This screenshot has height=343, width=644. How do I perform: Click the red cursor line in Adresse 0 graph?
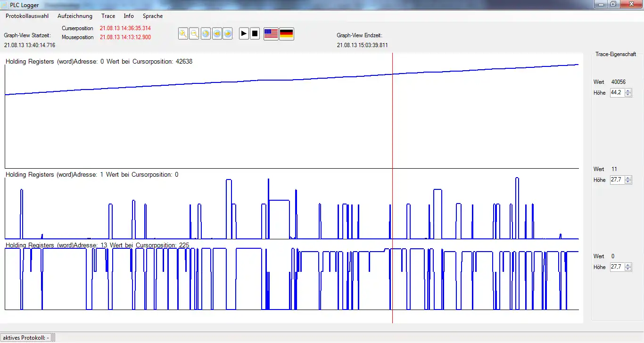pyautogui.click(x=392, y=118)
